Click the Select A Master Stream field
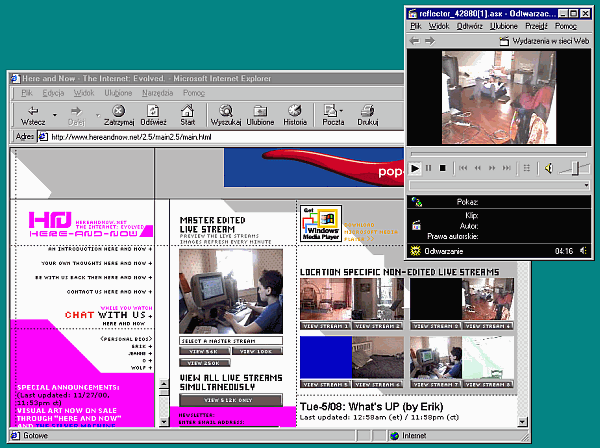 [231, 340]
